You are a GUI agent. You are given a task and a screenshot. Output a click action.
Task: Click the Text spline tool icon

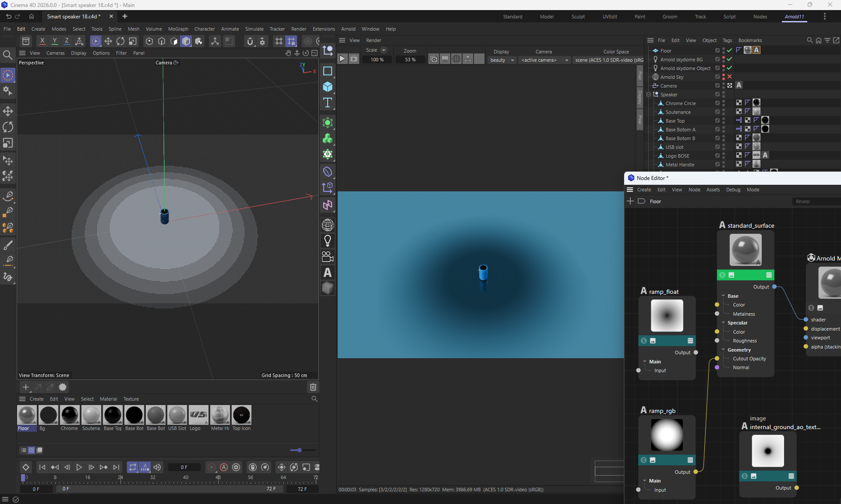point(328,103)
